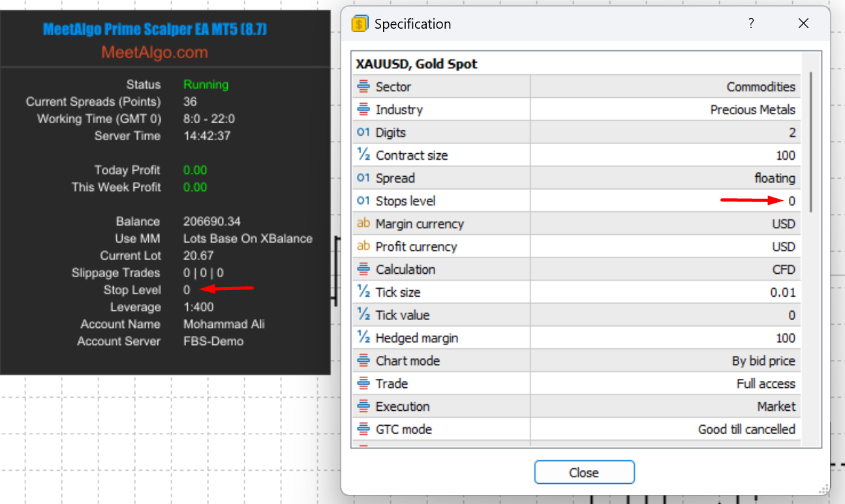Click the Specification dialog dollar icon
The image size is (845, 504).
pyautogui.click(x=360, y=24)
